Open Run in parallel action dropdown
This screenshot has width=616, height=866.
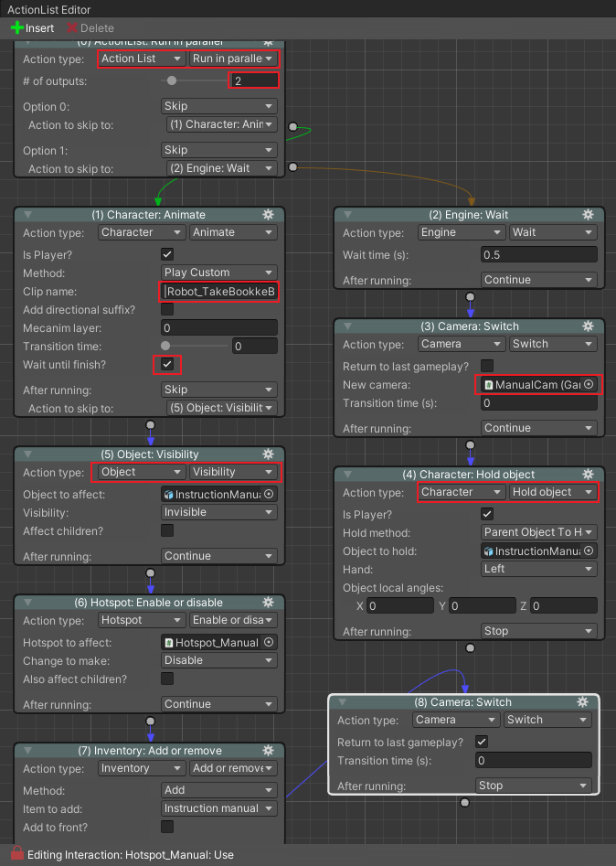tap(232, 59)
